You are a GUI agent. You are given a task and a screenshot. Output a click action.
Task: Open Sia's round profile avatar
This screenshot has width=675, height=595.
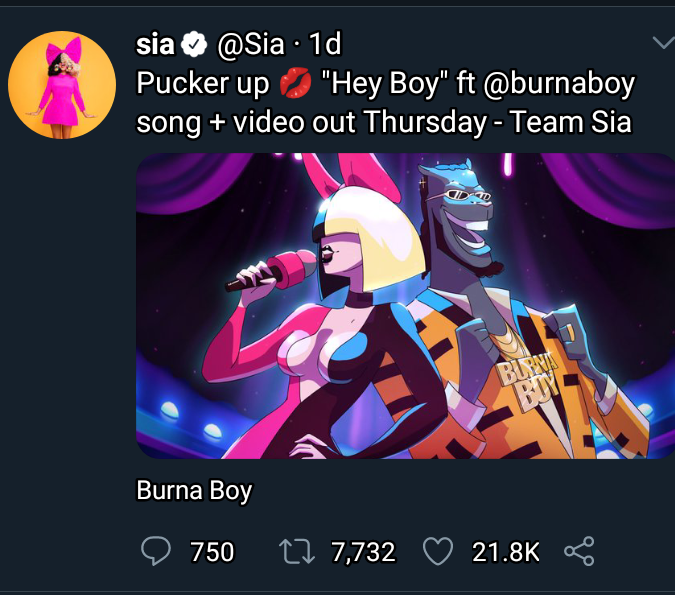coord(62,85)
